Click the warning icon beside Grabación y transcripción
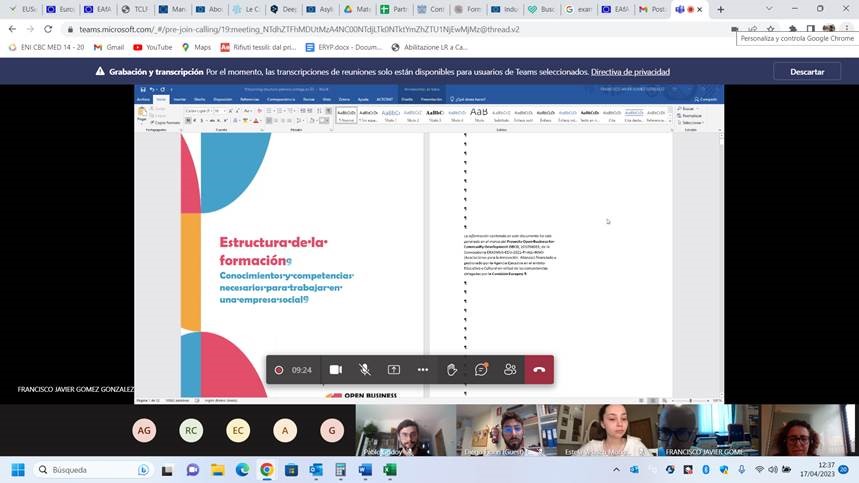 (100, 71)
